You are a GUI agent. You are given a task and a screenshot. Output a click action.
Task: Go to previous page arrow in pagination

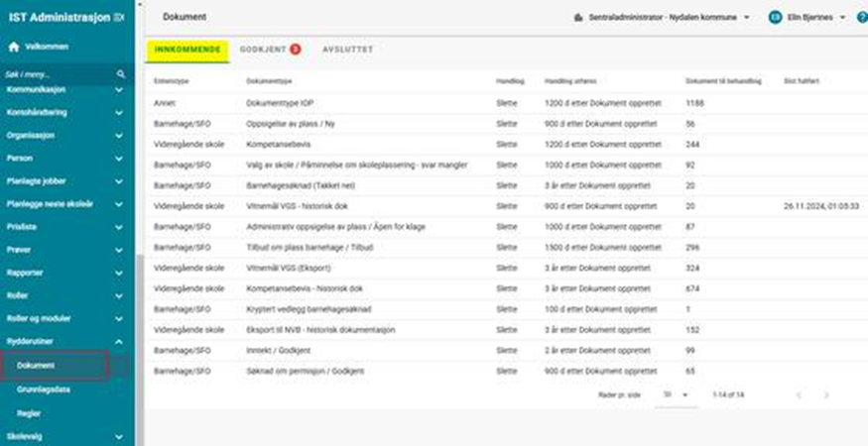[799, 394]
